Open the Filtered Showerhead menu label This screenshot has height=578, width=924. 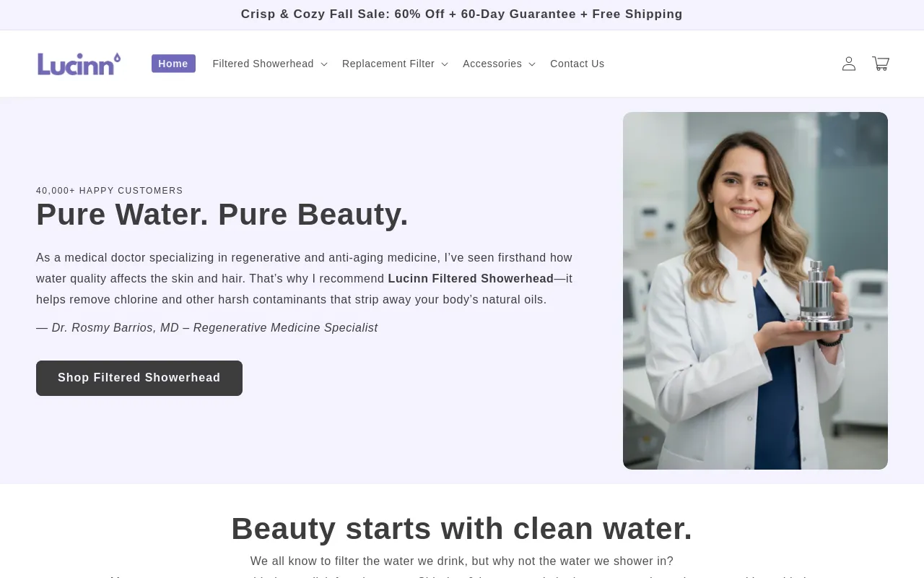pos(263,64)
